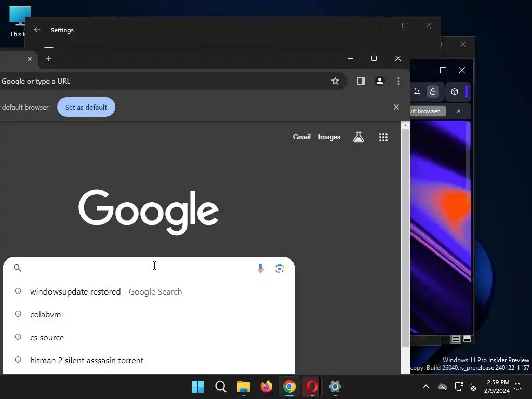Switch to Opera on taskbar
532x399 pixels.
click(x=312, y=387)
